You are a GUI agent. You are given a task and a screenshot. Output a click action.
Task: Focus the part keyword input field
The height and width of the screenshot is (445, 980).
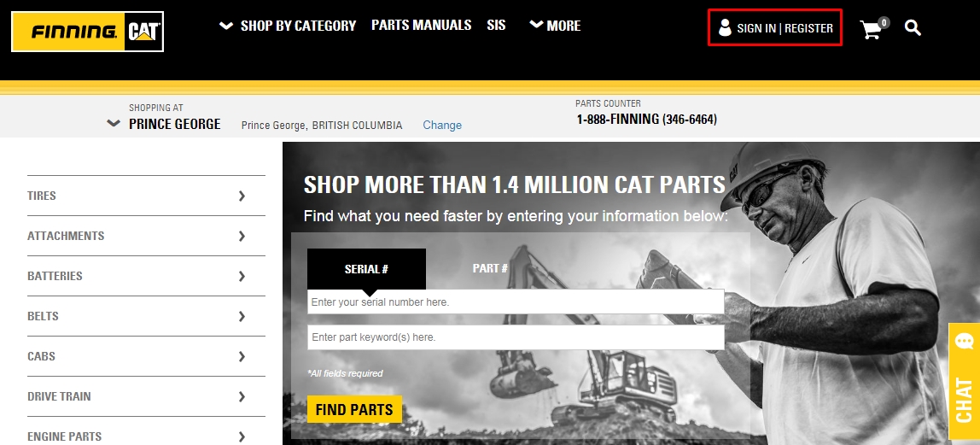(516, 337)
